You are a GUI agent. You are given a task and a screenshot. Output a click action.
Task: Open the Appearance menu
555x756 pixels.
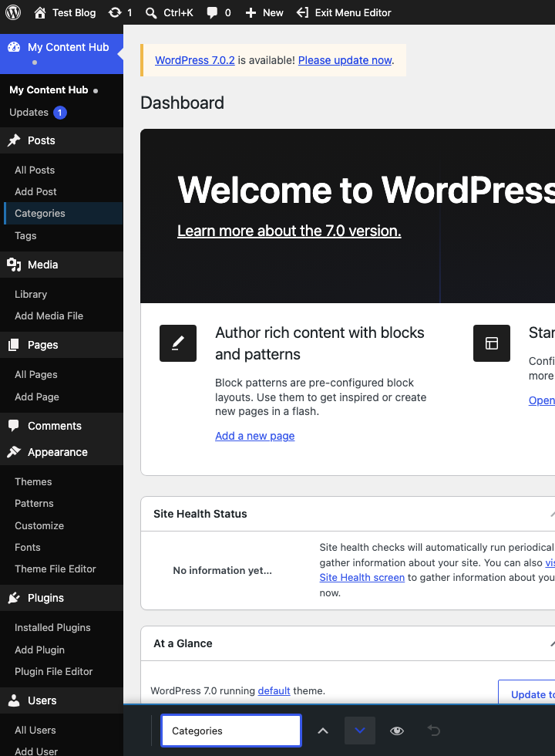[x=62, y=452]
